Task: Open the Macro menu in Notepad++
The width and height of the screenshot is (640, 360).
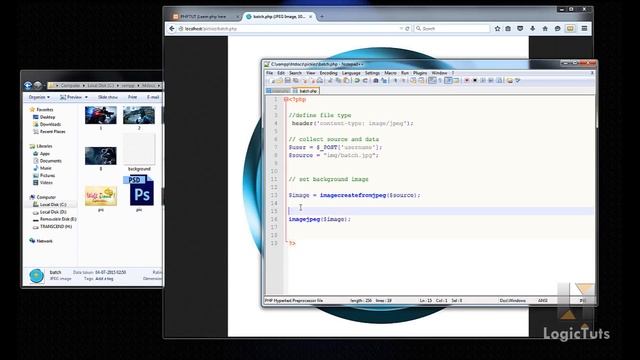Action: coord(390,73)
